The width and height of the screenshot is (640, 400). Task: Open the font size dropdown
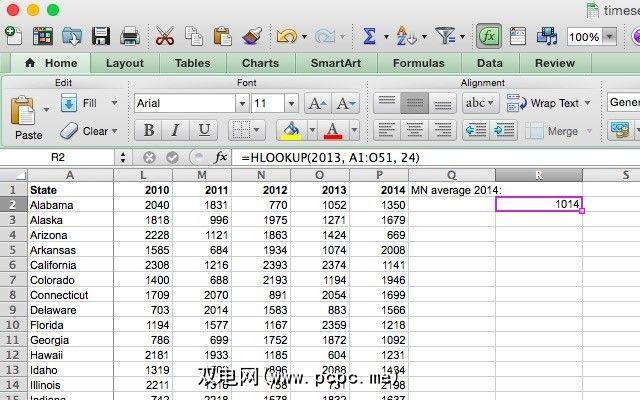291,104
